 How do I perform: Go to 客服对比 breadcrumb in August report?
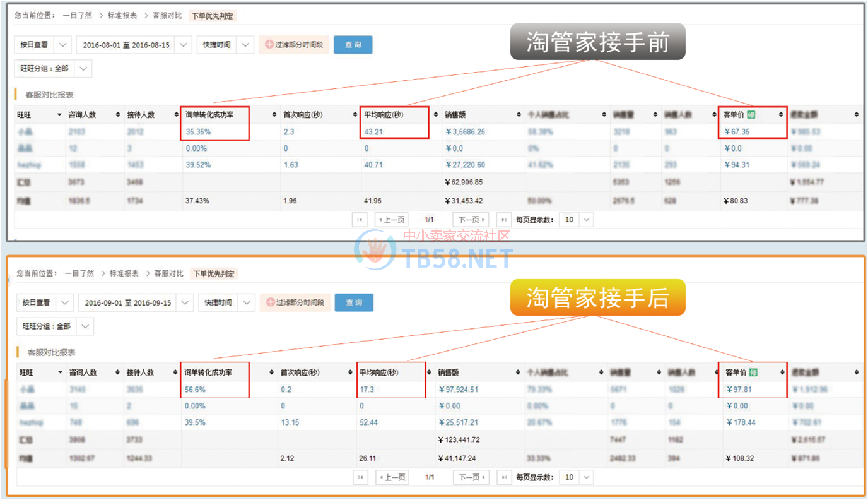pos(166,16)
